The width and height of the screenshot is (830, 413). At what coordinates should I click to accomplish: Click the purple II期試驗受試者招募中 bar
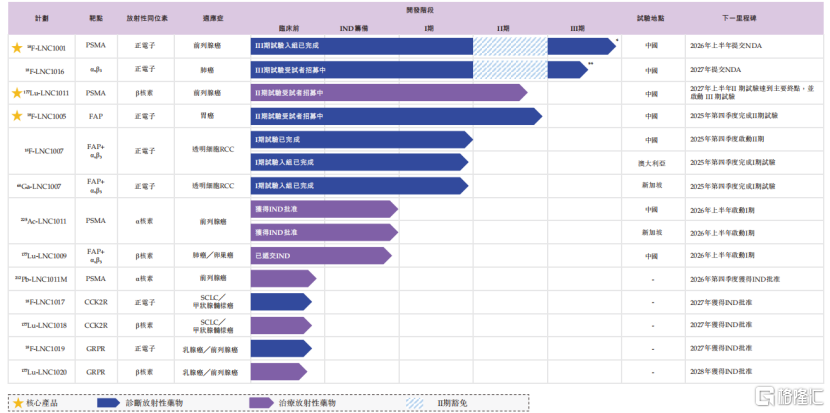[389, 93]
